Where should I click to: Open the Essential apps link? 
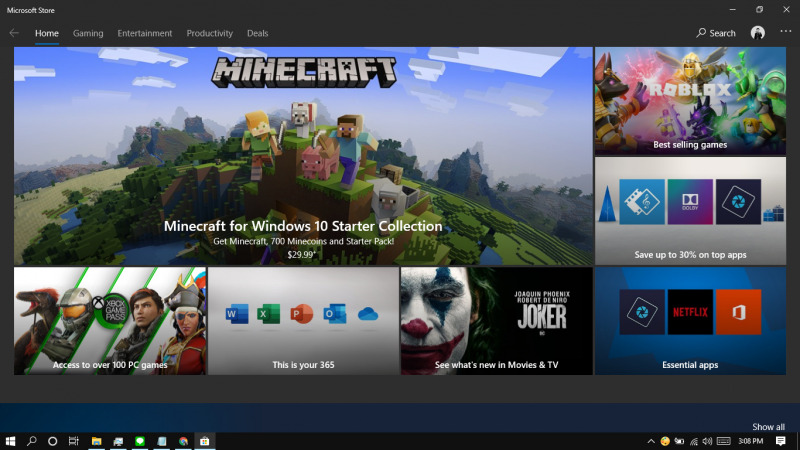pos(690,365)
